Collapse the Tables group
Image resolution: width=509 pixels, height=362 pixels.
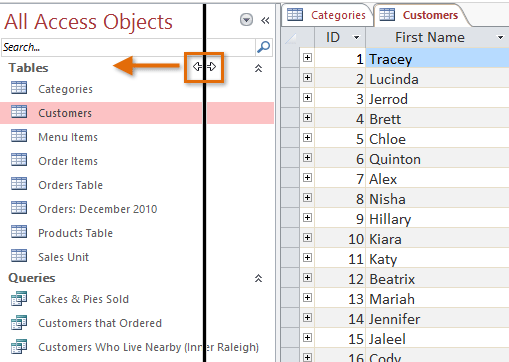258,68
